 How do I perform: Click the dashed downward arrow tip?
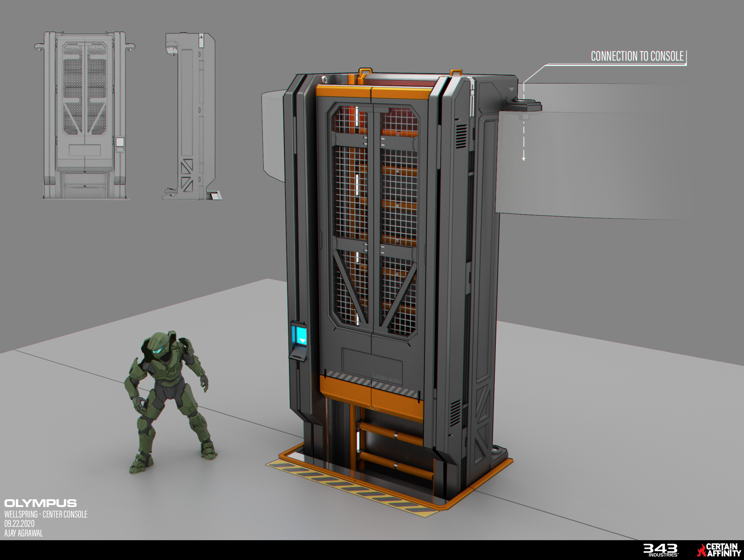pyautogui.click(x=524, y=159)
